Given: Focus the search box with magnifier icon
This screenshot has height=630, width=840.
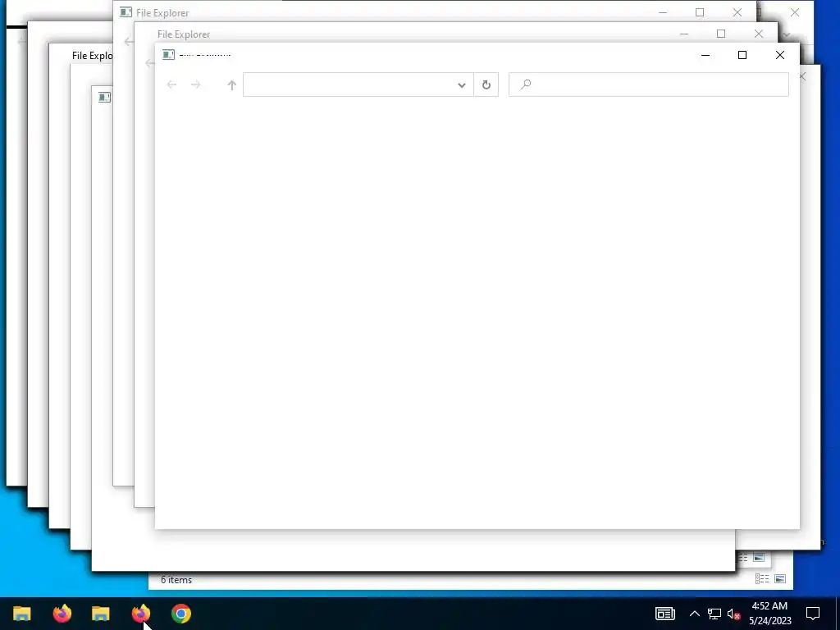Looking at the screenshot, I should pos(648,84).
